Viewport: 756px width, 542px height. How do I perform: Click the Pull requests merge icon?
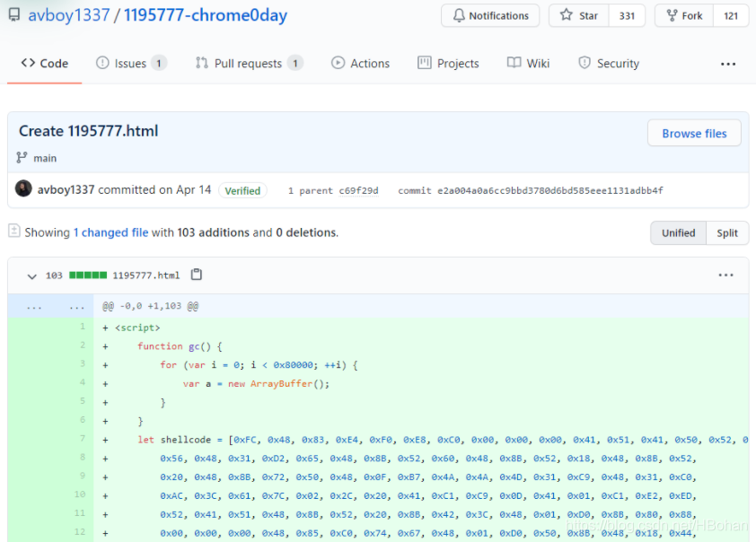click(x=201, y=63)
